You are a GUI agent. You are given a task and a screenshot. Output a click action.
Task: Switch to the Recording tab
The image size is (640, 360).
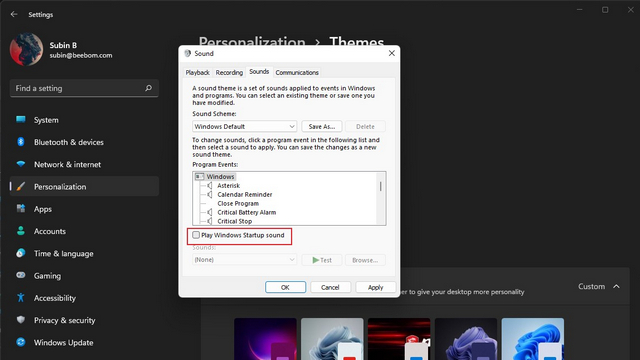click(x=229, y=72)
